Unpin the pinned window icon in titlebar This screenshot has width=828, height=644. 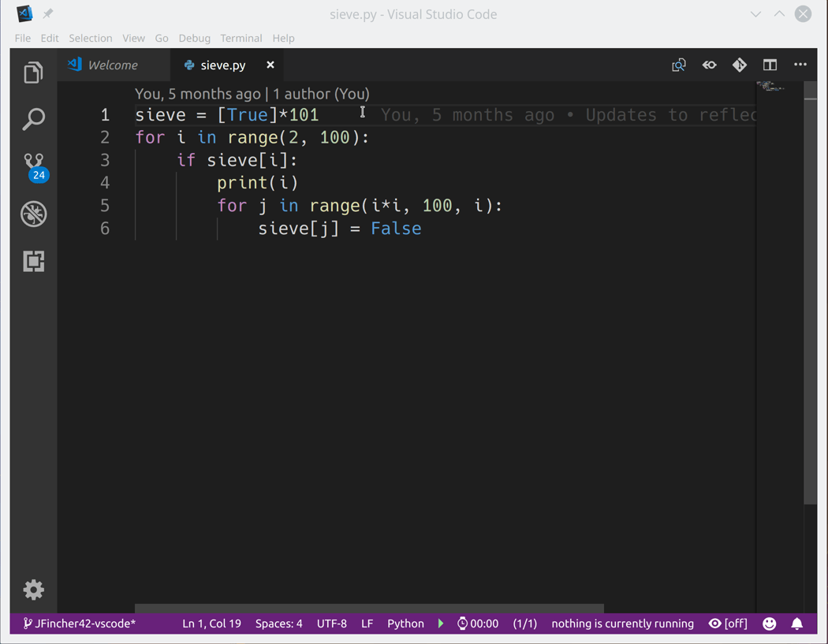48,13
